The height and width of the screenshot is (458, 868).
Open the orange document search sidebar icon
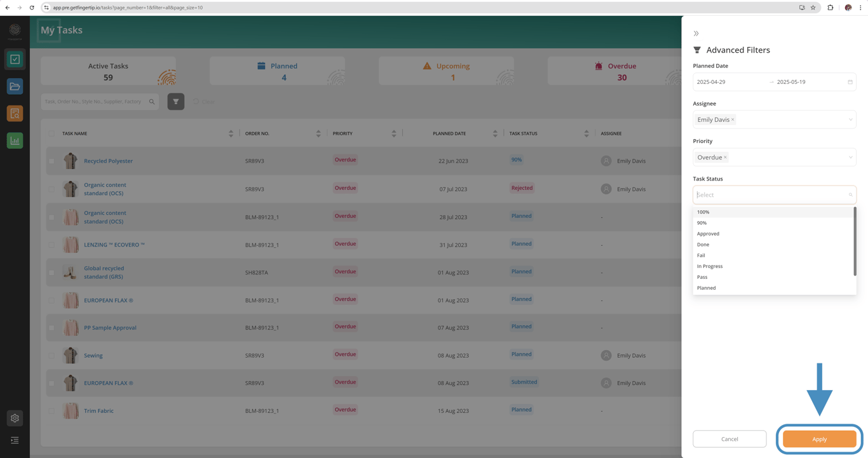[15, 114]
